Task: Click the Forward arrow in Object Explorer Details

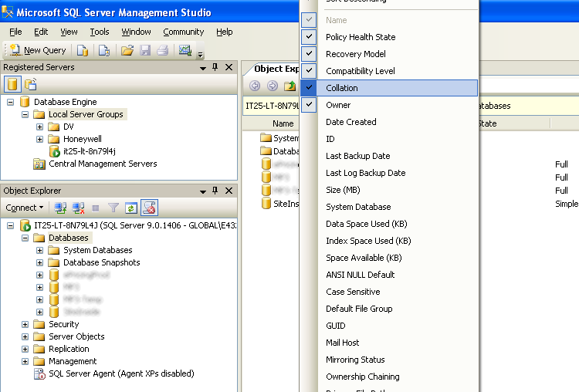Action: pyautogui.click(x=273, y=86)
